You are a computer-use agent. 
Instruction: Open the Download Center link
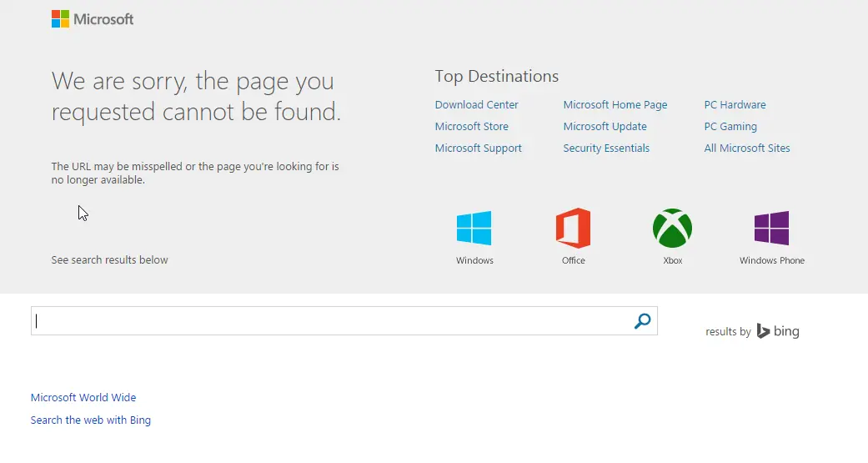click(x=476, y=105)
